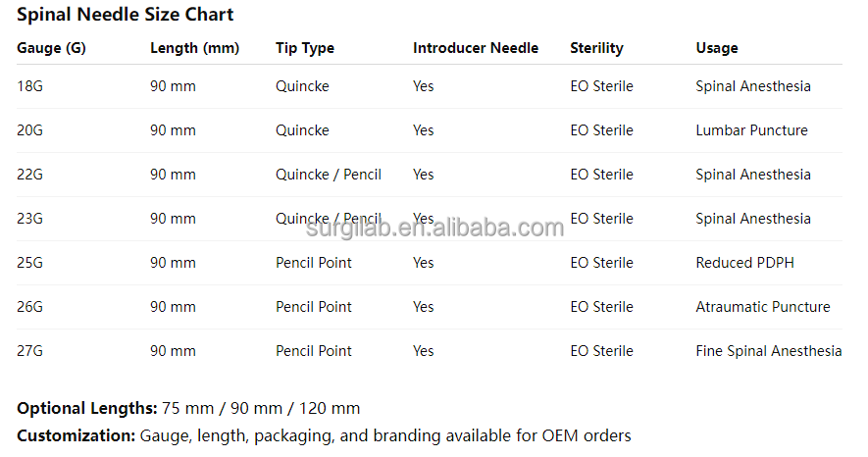This screenshot has height=457, width=868.
Task: Click the Lumbar Puncture usage cell
Action: point(751,130)
